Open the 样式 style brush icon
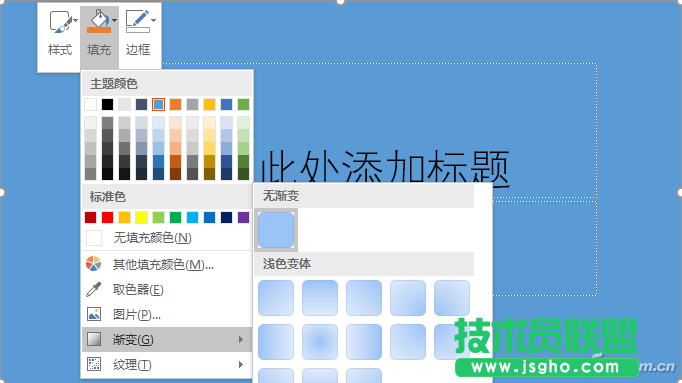Screen dimensions: 682x383 (60, 22)
